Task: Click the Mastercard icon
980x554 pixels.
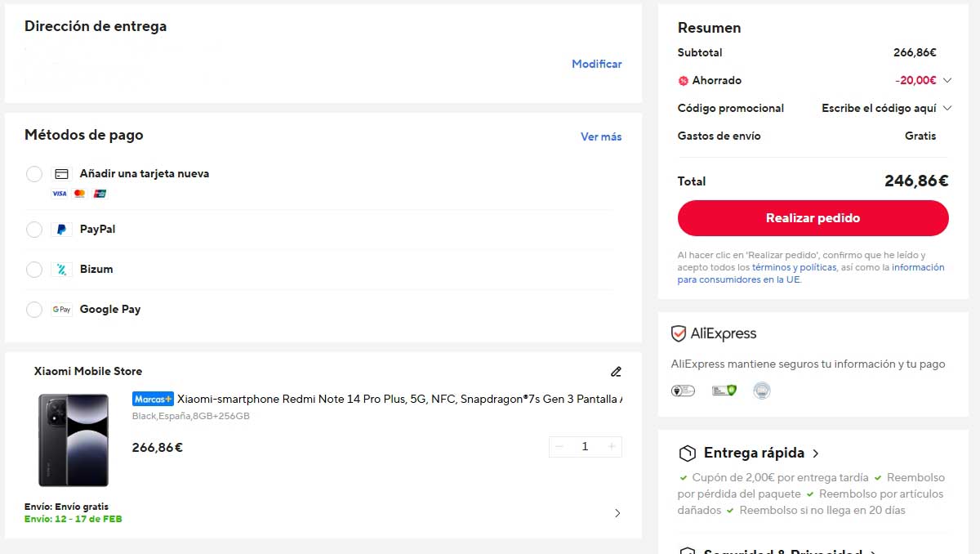Action: click(x=78, y=194)
